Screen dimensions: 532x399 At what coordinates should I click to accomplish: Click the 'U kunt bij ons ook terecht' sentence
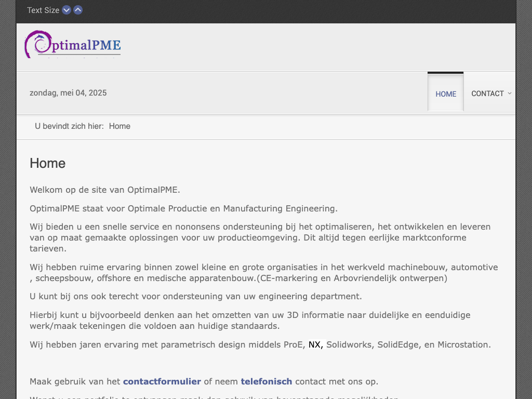tap(195, 296)
